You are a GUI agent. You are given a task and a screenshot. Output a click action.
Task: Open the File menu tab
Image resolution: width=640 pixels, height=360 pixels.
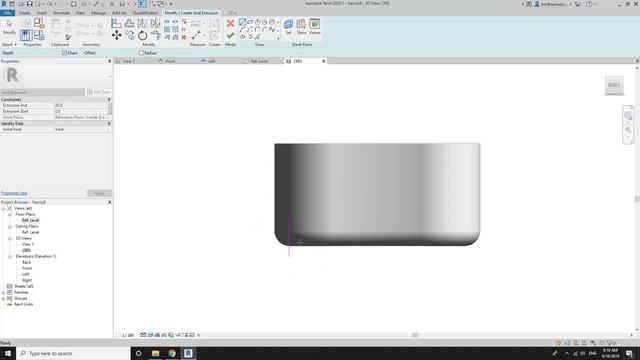8,13
